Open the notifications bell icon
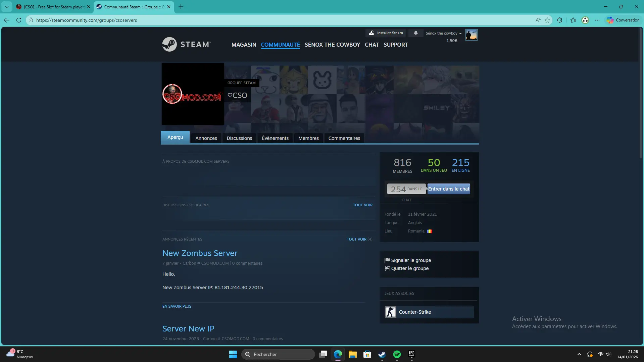 416,33
